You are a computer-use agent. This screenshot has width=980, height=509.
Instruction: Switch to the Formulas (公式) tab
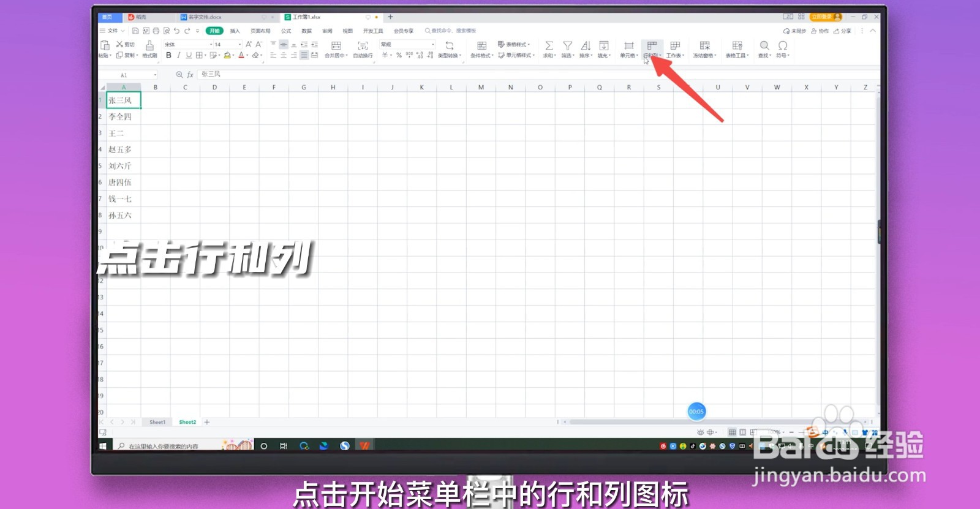(286, 31)
